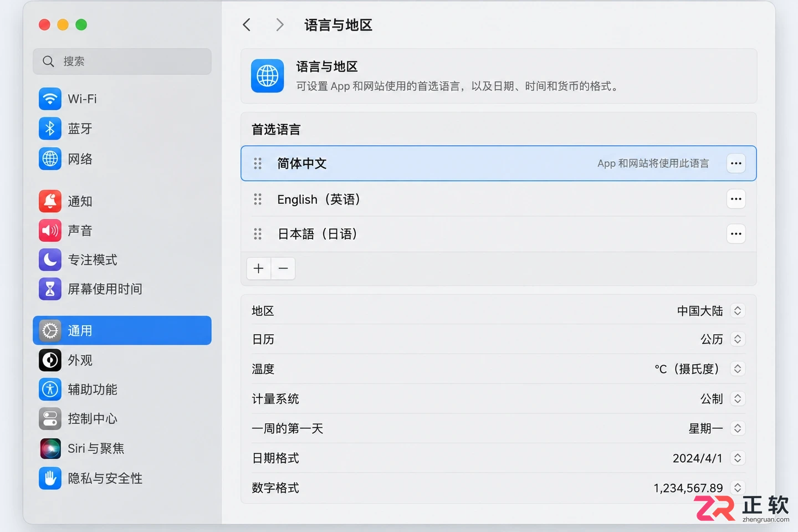
Task: Open 通用 in the sidebar
Action: [122, 331]
